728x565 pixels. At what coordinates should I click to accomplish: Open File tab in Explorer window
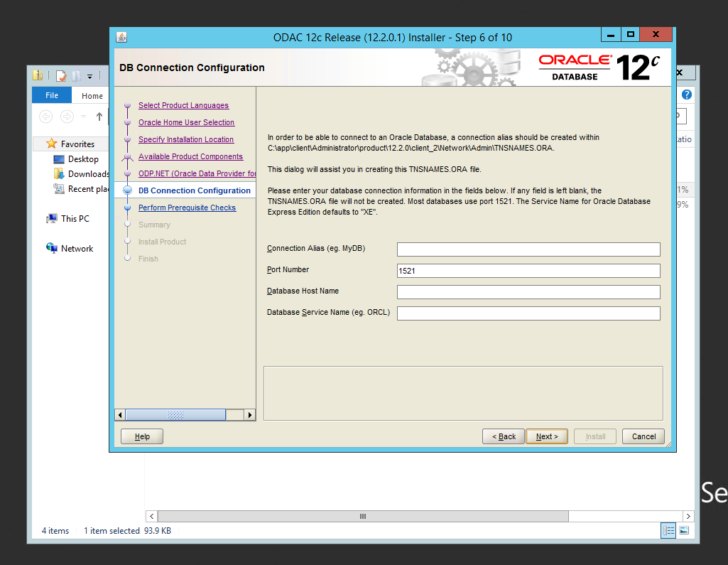coord(52,95)
